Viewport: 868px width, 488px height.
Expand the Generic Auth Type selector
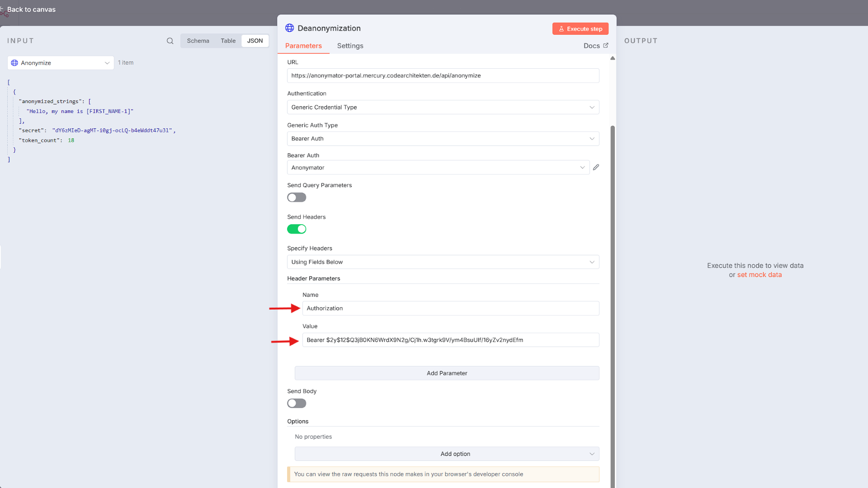click(443, 138)
